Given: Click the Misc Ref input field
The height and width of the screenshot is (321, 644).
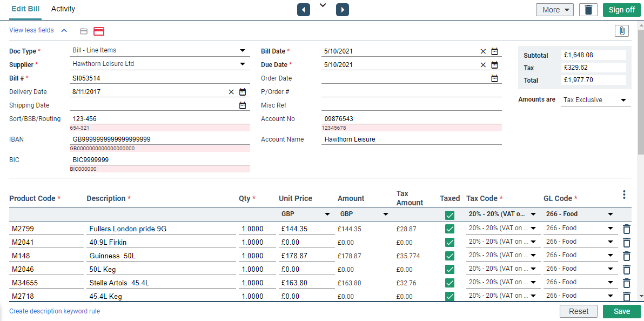Looking at the screenshot, I should point(412,105).
